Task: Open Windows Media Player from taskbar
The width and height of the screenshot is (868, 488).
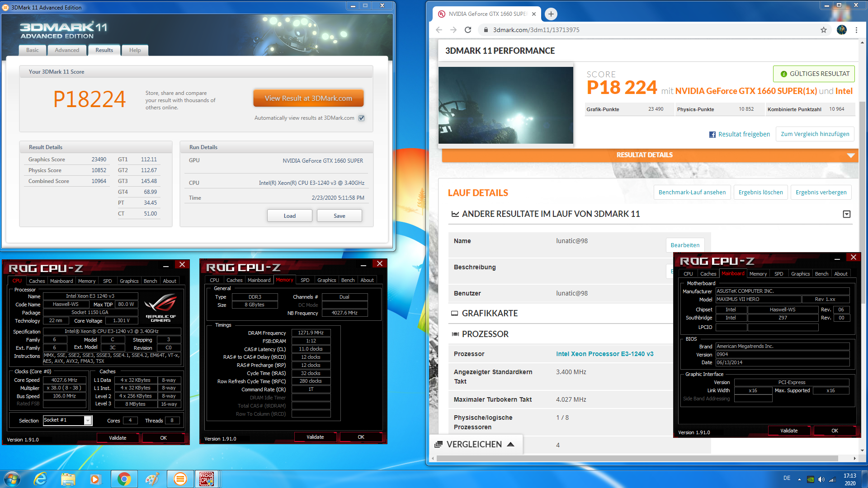Action: (95, 479)
